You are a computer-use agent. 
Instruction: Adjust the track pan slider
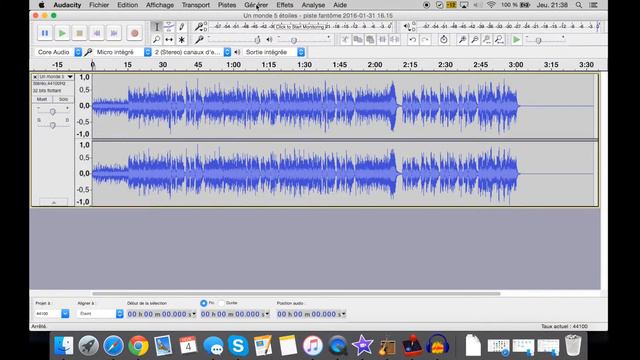[x=53, y=125]
